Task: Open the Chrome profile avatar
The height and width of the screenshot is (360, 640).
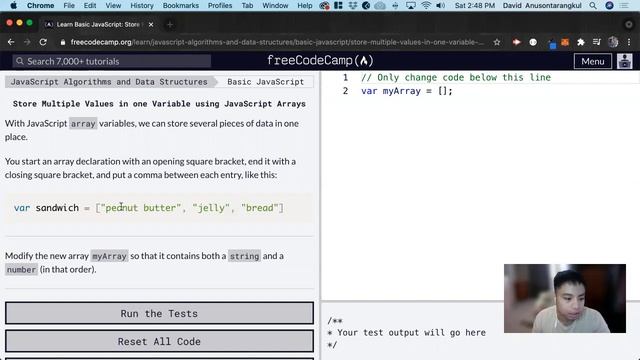Action: [613, 42]
